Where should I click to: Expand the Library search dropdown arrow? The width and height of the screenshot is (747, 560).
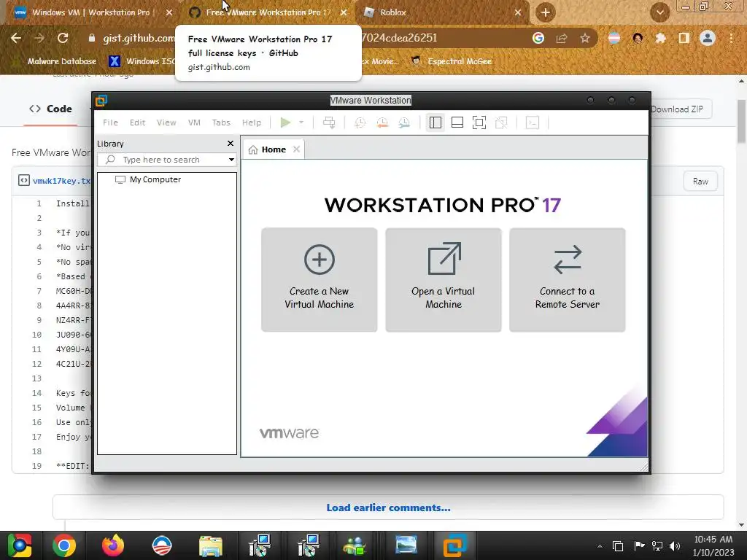[x=231, y=160]
